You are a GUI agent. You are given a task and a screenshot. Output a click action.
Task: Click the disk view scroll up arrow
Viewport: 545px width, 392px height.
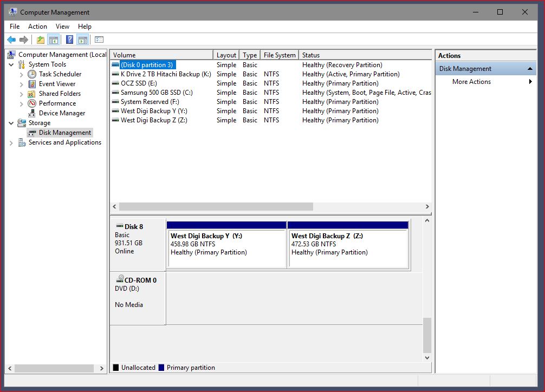[427, 221]
